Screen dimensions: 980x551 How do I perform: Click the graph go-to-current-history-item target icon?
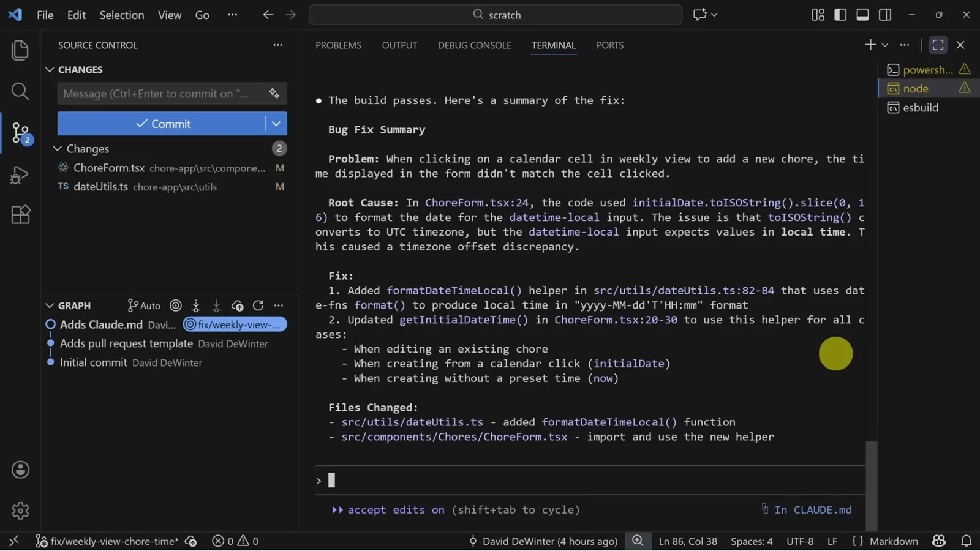[176, 305]
